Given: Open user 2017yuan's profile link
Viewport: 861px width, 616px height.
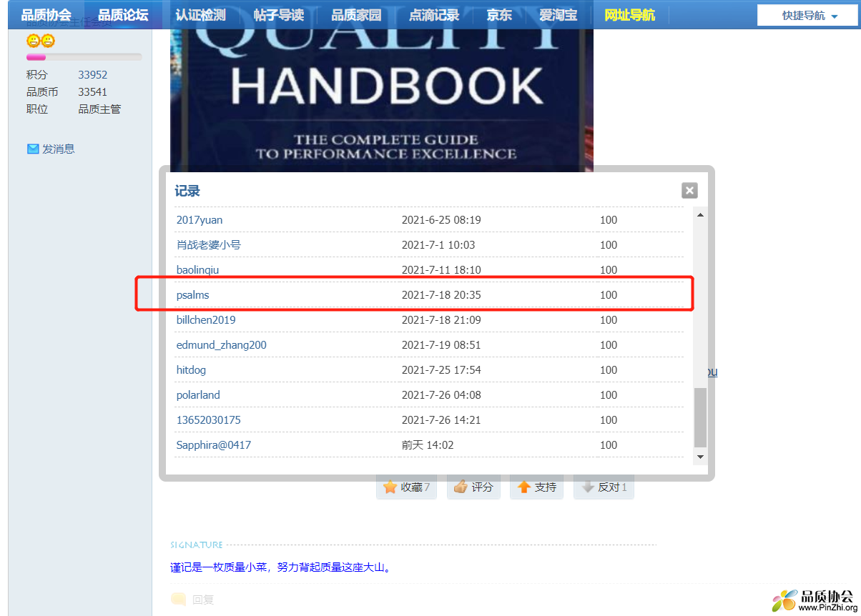Looking at the screenshot, I should pyautogui.click(x=200, y=220).
